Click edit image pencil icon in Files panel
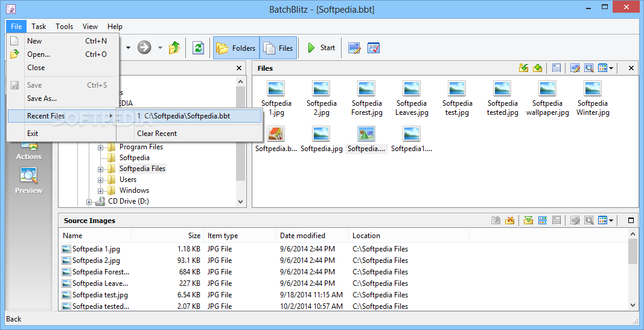Viewport: 644px width, 330px height. click(575, 68)
